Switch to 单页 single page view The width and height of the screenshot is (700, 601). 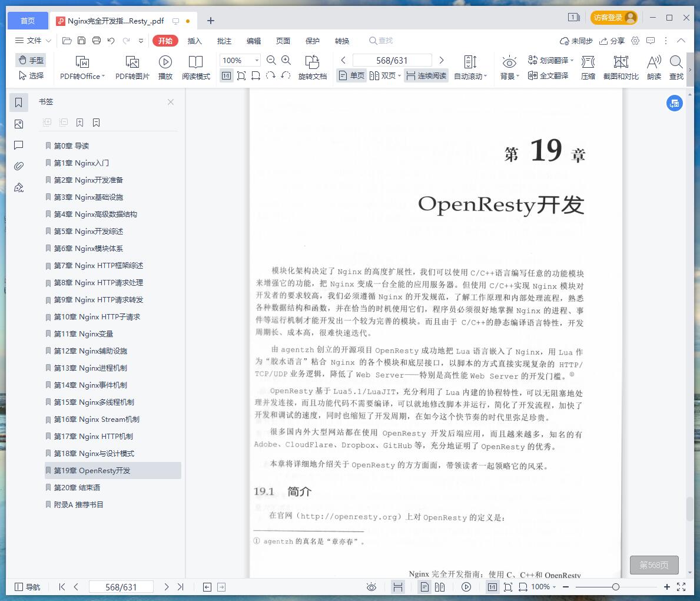[x=352, y=75]
